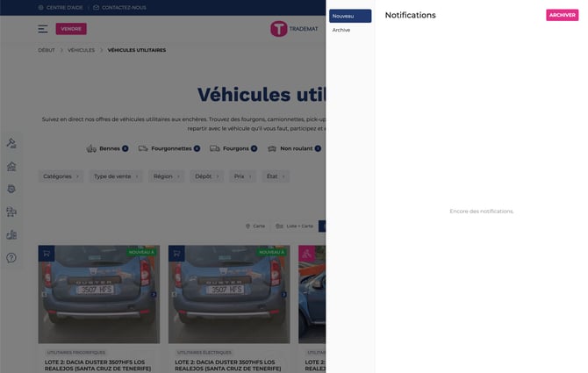Open the Type de vente dropdown

116,176
